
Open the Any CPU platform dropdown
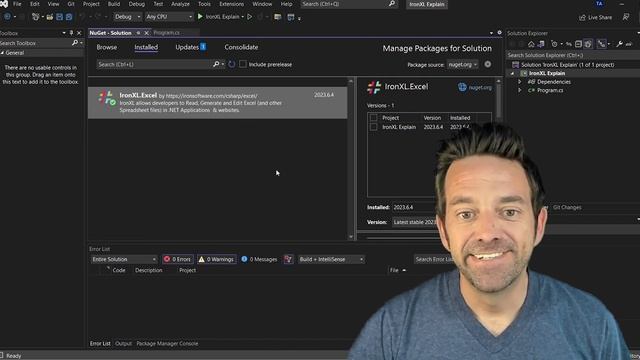point(169,17)
